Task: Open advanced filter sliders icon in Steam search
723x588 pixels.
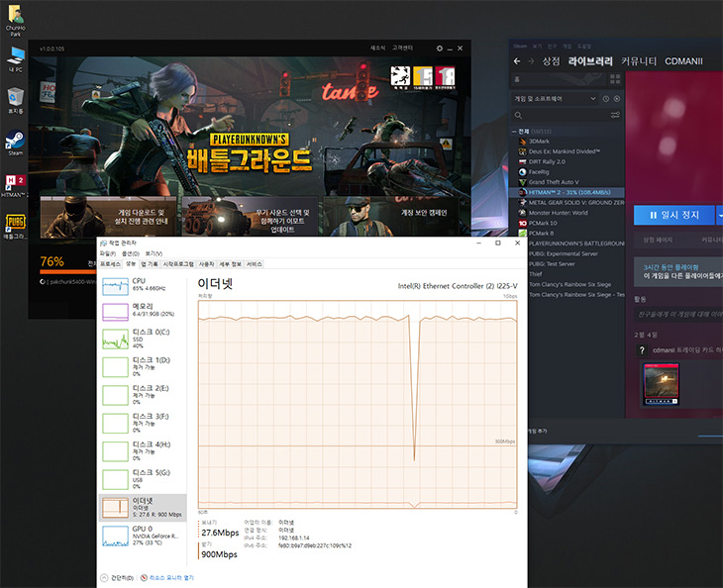Action: tap(615, 115)
